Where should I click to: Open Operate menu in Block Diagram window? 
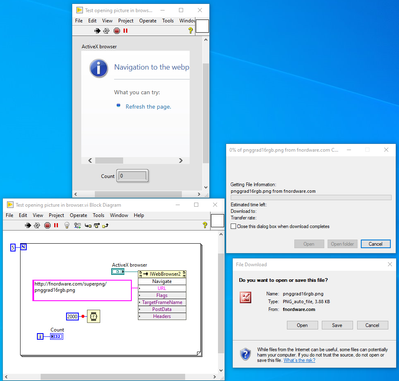[78, 215]
